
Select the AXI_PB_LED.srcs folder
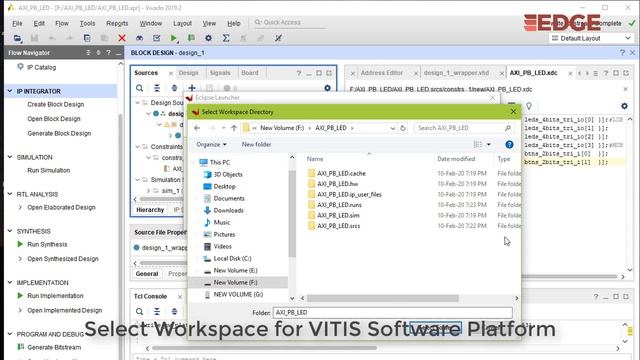coord(338,226)
